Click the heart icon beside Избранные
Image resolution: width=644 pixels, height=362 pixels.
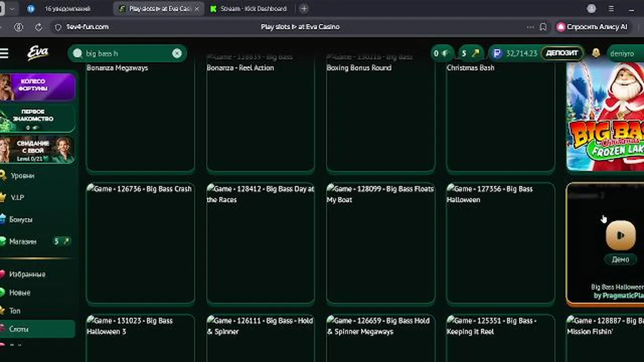tap(2, 274)
